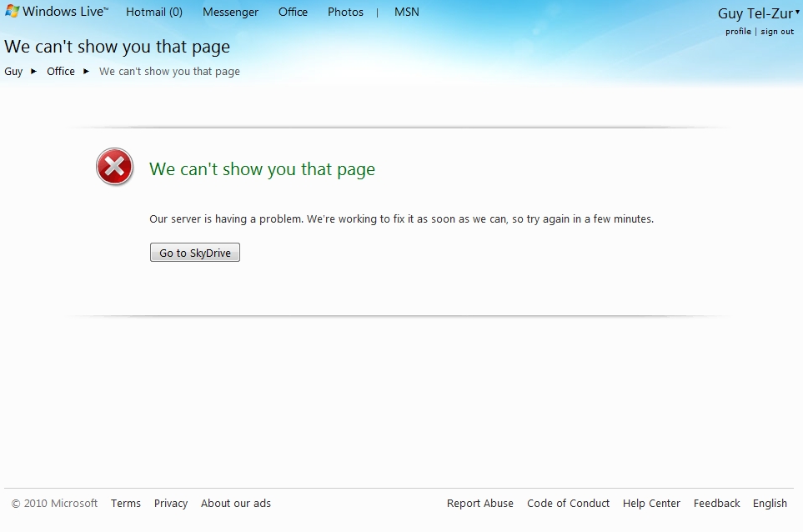Click the Windows Live logo
Screen dimensions: 803x532
[x=57, y=12]
